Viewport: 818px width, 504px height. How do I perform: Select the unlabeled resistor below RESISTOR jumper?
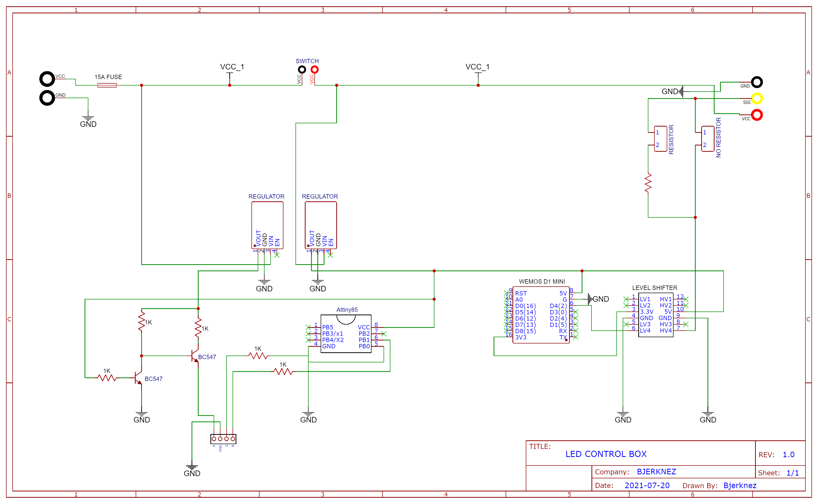point(648,182)
